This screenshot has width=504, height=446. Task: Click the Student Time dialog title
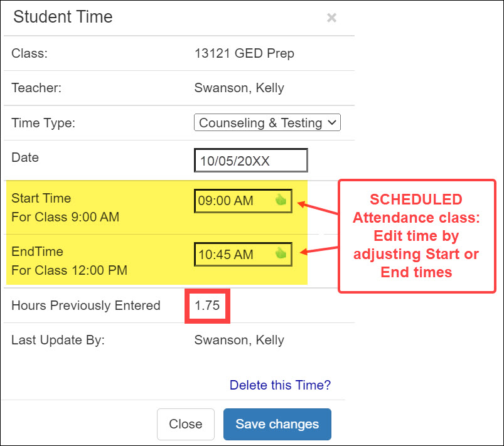click(x=62, y=17)
